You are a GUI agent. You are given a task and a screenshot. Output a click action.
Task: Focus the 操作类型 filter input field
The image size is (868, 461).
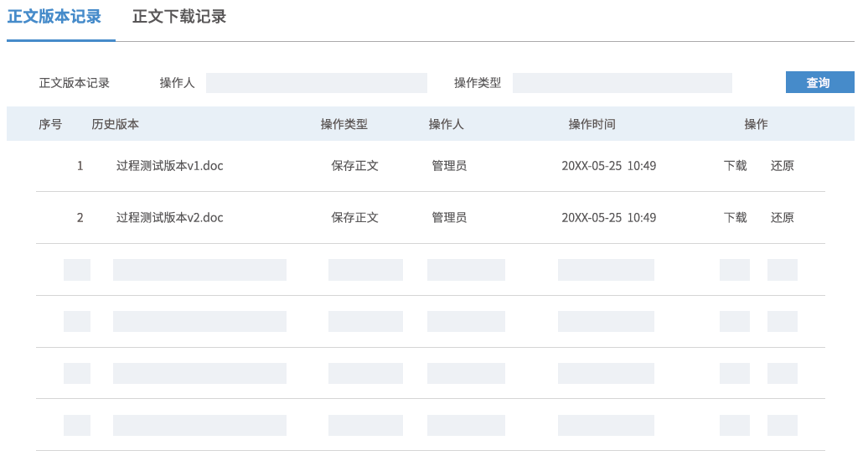click(622, 83)
